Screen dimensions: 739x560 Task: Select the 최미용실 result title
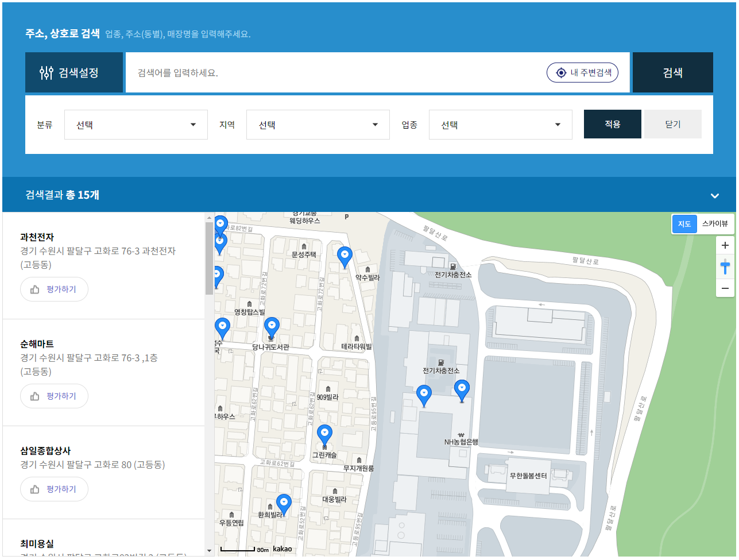pyautogui.click(x=37, y=544)
